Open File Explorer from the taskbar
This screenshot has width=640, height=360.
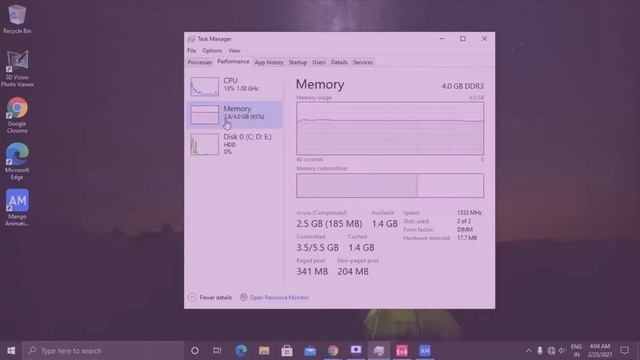click(264, 351)
